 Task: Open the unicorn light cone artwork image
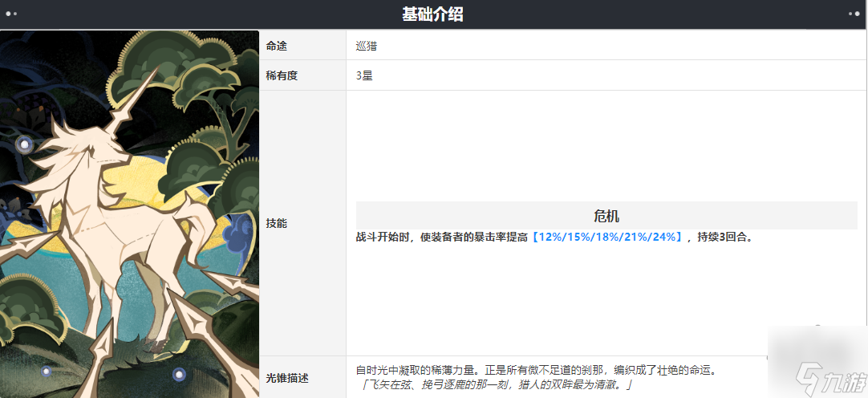(129, 214)
